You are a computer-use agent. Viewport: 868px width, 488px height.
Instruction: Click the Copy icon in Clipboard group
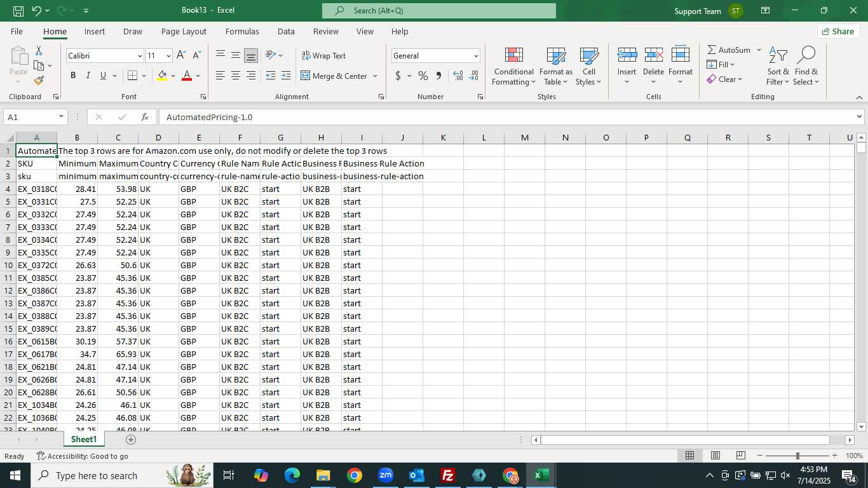pyautogui.click(x=39, y=65)
